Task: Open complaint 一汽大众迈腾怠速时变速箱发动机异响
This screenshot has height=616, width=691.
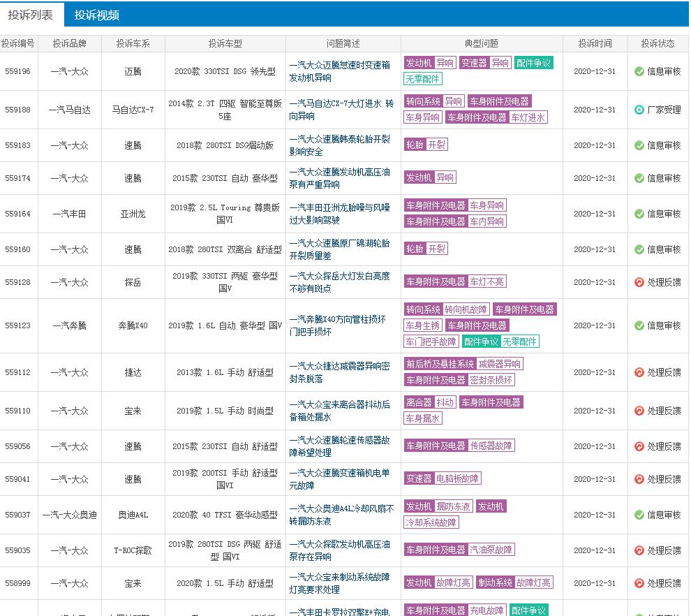Action: tap(340, 71)
